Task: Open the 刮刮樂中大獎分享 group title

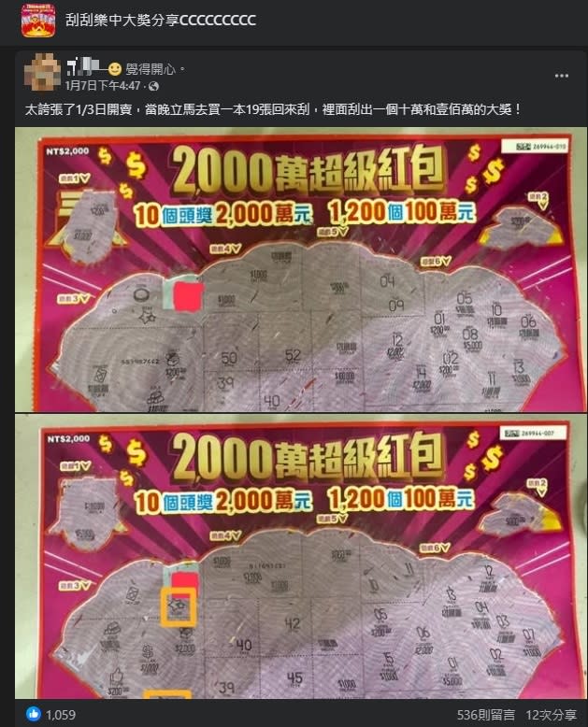Action: click(161, 21)
